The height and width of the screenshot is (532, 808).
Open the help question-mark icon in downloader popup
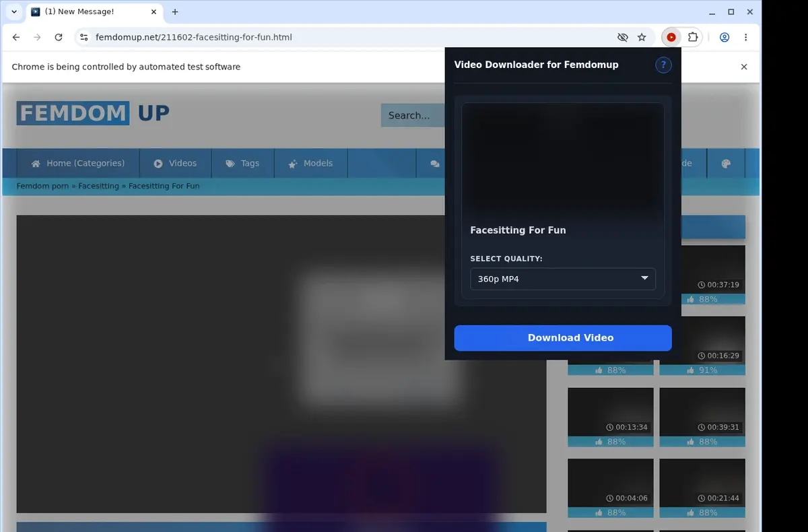[663, 65]
